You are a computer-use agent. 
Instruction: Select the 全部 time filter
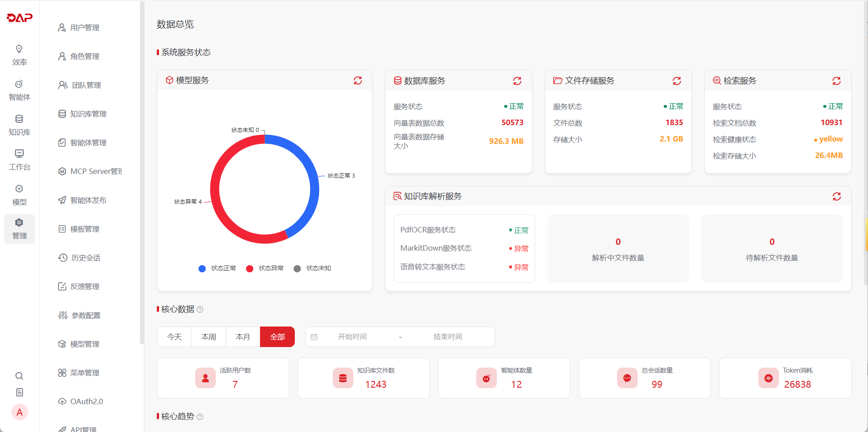pyautogui.click(x=277, y=337)
